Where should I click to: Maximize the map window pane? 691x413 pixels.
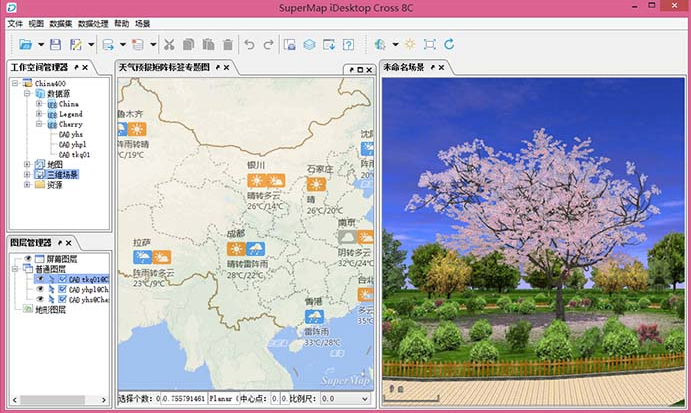[360, 70]
